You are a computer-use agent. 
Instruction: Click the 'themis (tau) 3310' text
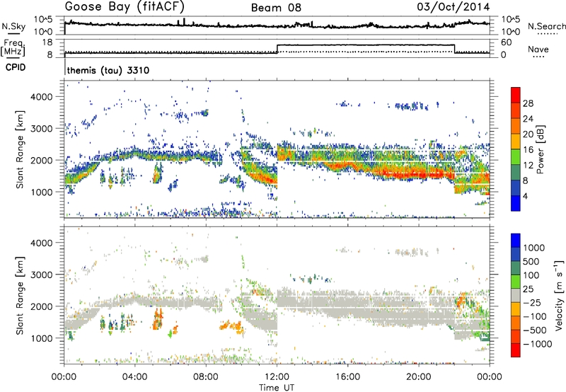108,70
